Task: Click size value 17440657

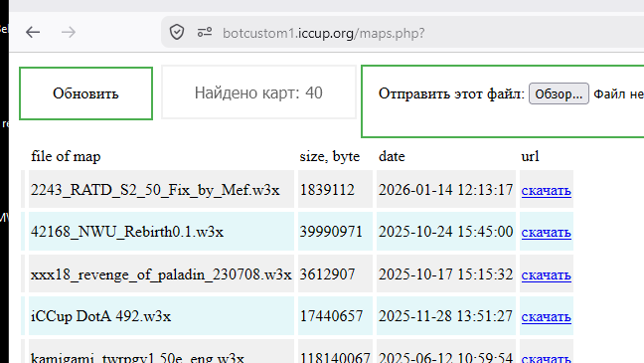Action: 331,316
